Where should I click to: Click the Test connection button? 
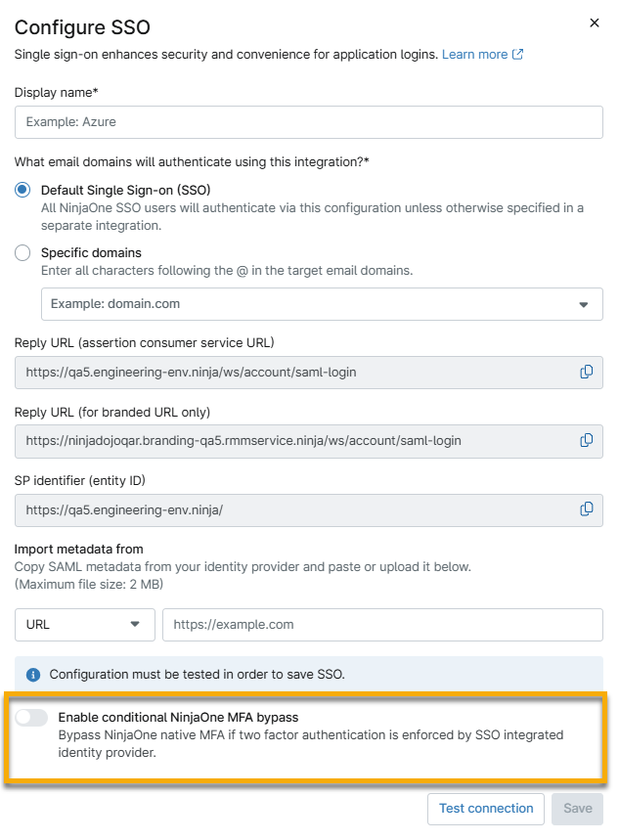(x=485, y=809)
